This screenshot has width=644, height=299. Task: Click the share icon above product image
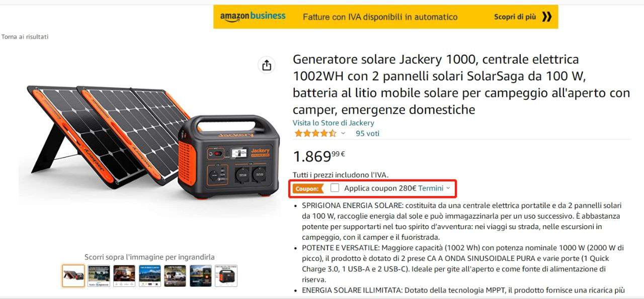(267, 65)
